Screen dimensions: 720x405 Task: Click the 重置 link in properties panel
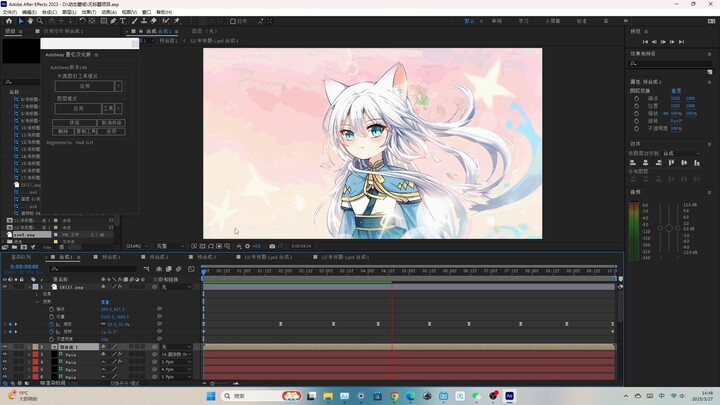(x=676, y=90)
